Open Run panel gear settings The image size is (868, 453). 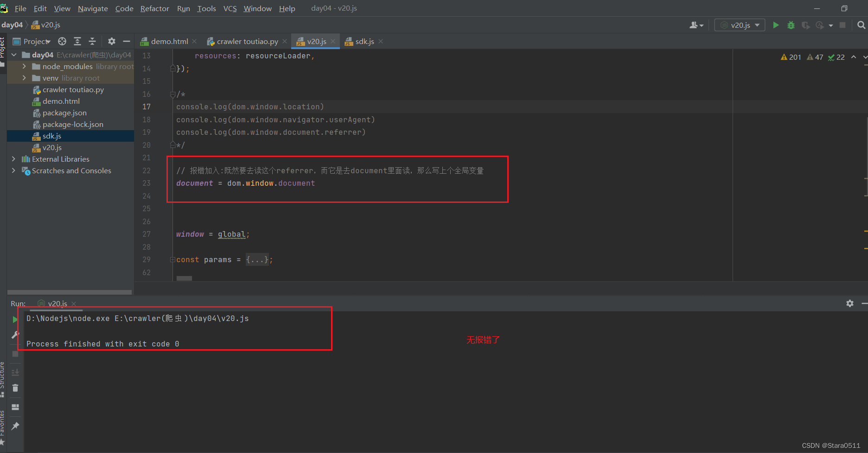pyautogui.click(x=849, y=303)
